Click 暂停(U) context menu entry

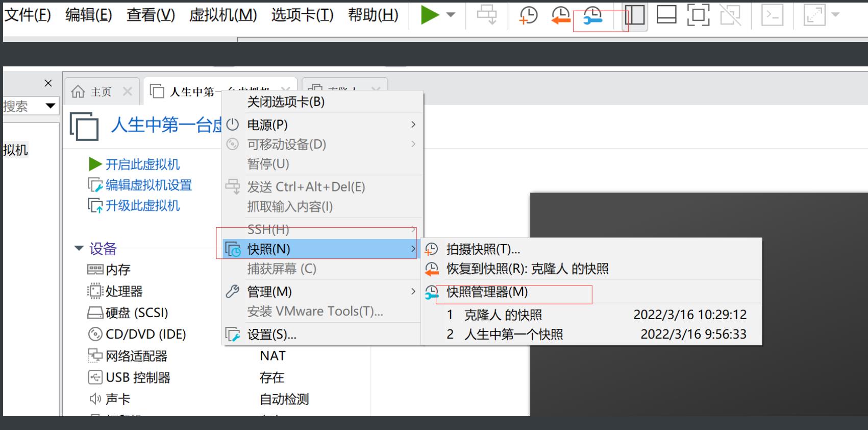click(x=323, y=164)
